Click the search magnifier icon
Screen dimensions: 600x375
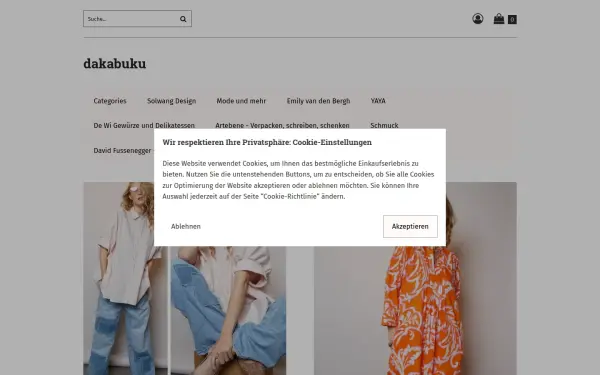[x=183, y=19]
